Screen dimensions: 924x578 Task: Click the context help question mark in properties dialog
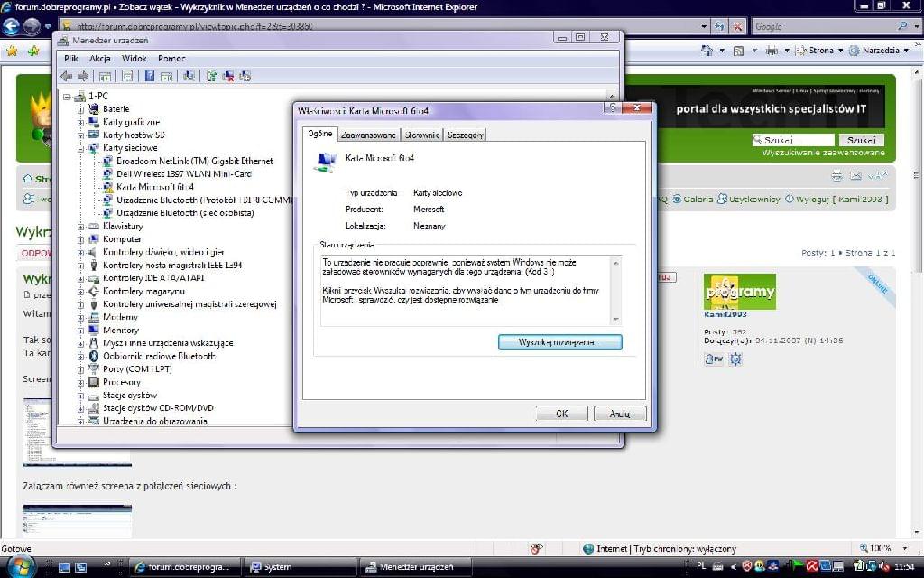tap(613, 108)
